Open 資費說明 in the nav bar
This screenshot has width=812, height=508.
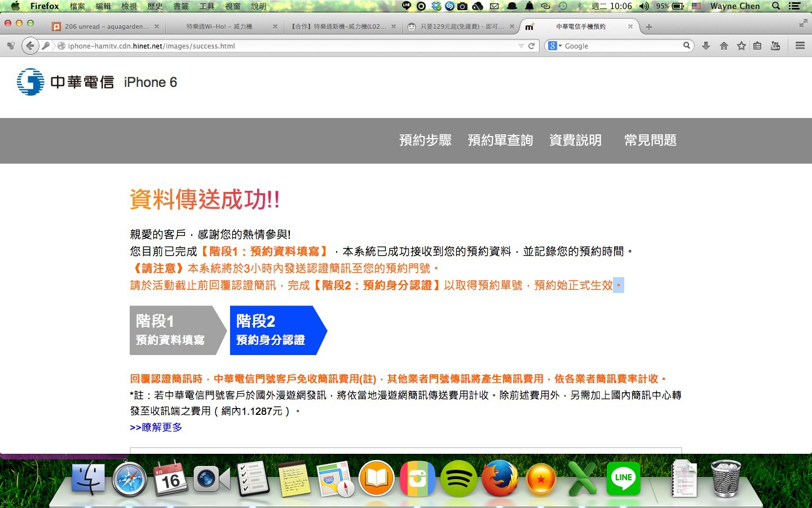(575, 140)
